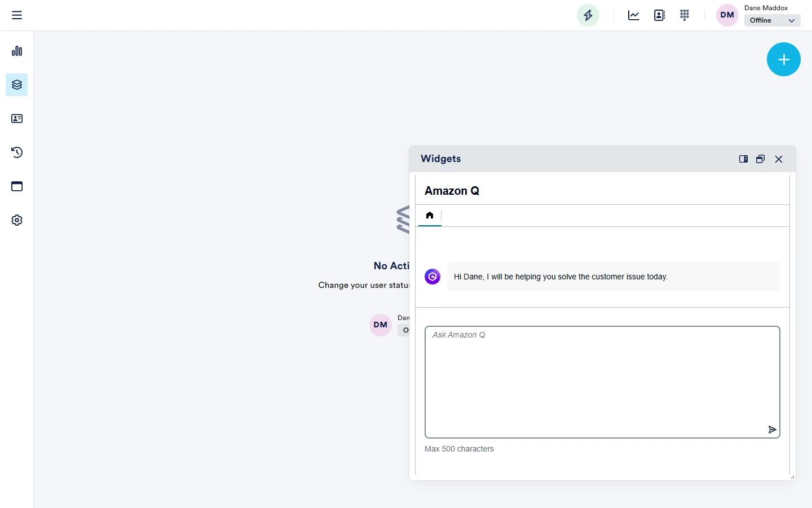Click the blue plus button to add task

point(784,59)
